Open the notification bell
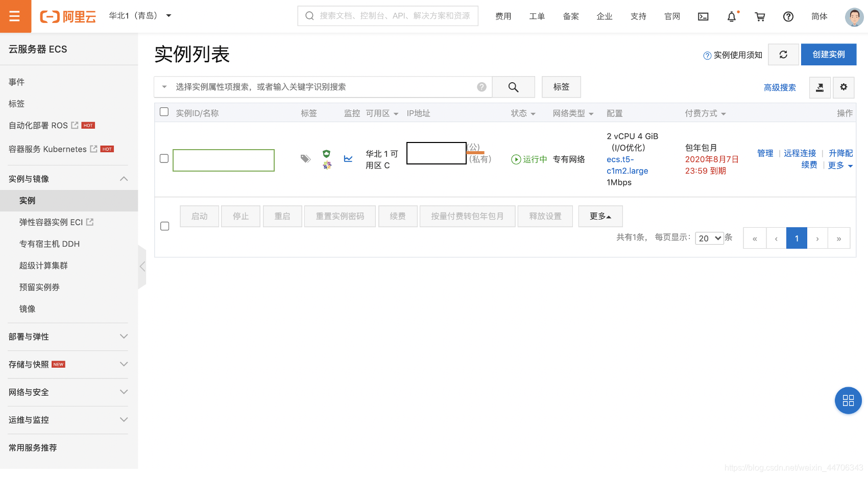The height and width of the screenshot is (477, 868). (731, 16)
